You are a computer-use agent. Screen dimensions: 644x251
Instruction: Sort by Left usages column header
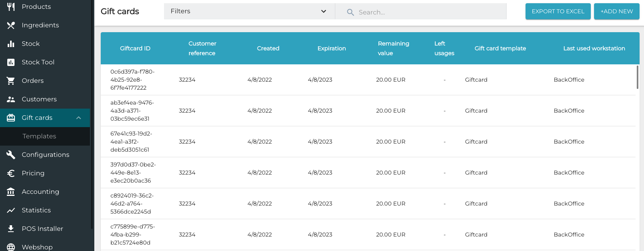click(444, 48)
